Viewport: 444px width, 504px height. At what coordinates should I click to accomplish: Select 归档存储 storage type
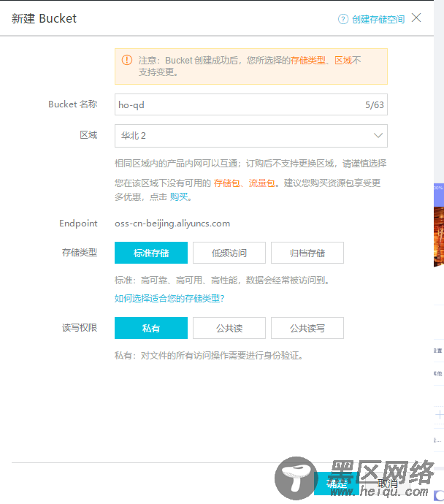coord(307,253)
